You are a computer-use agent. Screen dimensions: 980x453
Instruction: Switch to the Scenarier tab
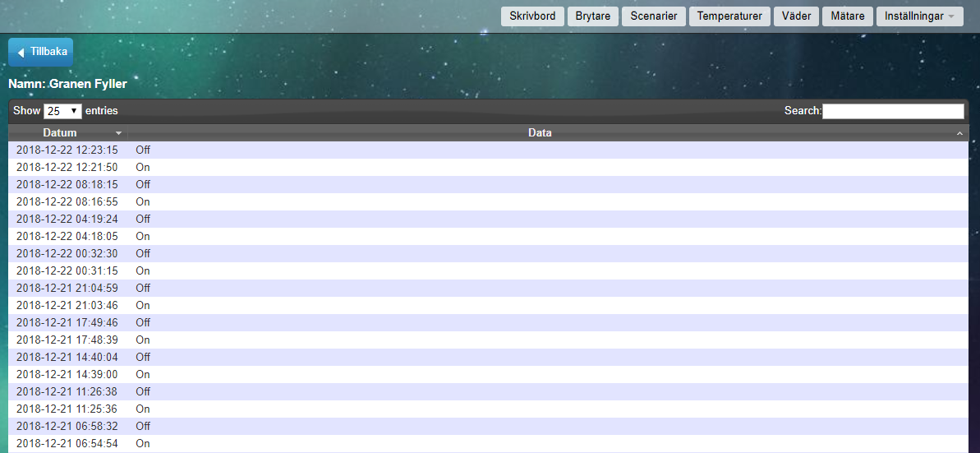pos(653,16)
